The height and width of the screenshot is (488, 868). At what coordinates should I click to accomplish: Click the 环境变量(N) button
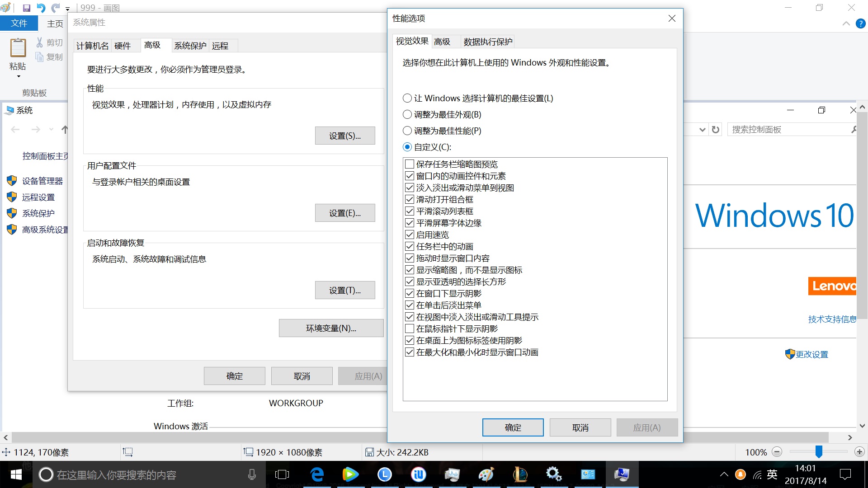pyautogui.click(x=331, y=328)
